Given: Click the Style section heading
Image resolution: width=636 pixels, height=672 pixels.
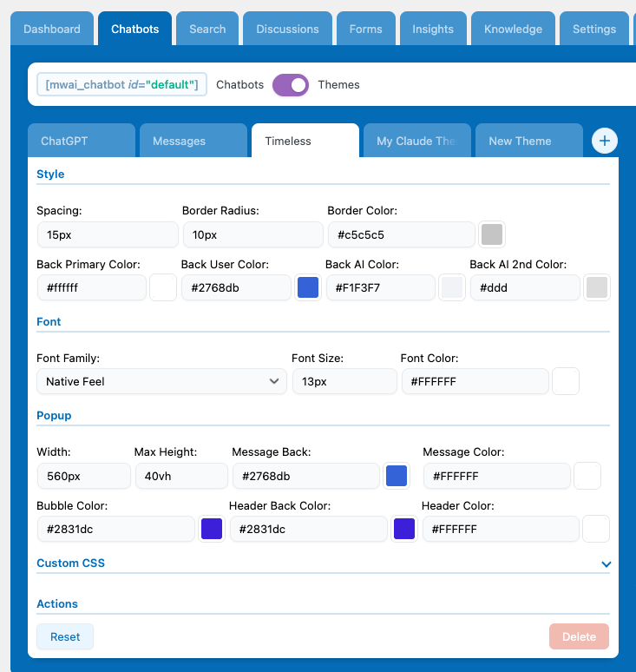Looking at the screenshot, I should (x=50, y=174).
